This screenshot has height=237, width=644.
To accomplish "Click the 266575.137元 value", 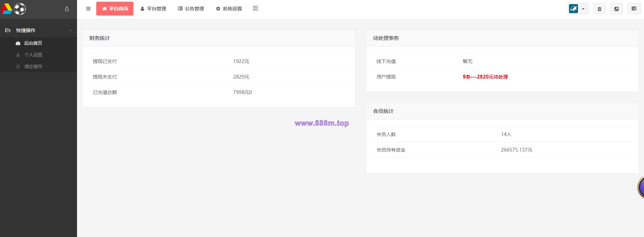I will pyautogui.click(x=516, y=150).
